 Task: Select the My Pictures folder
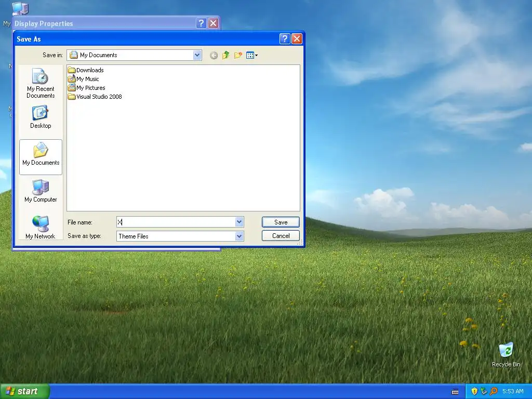[x=87, y=88]
